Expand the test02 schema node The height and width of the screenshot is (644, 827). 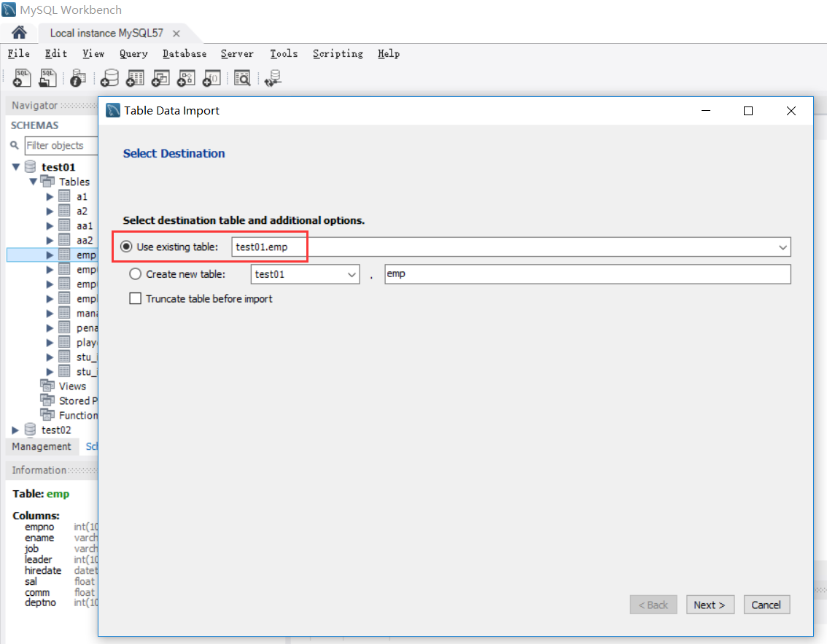15,430
